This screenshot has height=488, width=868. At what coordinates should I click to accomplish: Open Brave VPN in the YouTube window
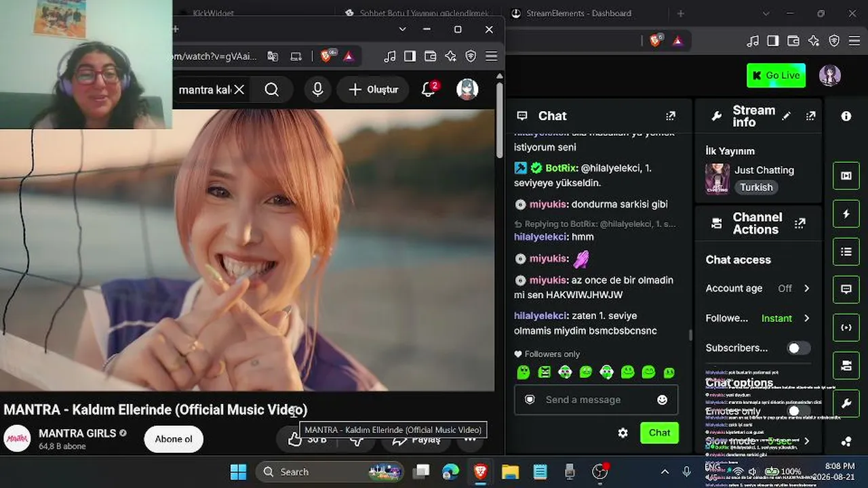click(x=471, y=56)
